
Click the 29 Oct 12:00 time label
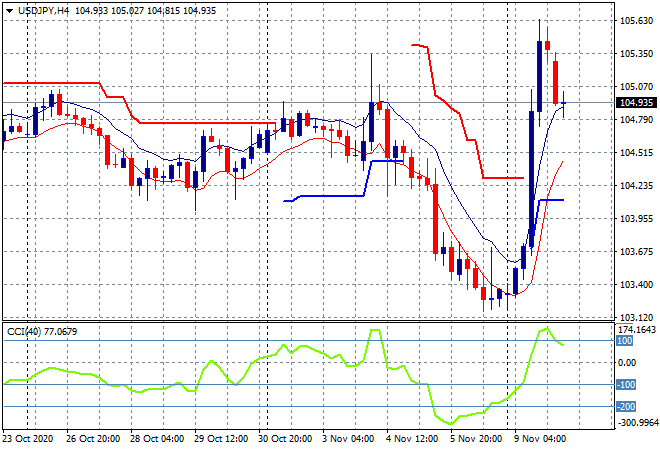pyautogui.click(x=221, y=439)
